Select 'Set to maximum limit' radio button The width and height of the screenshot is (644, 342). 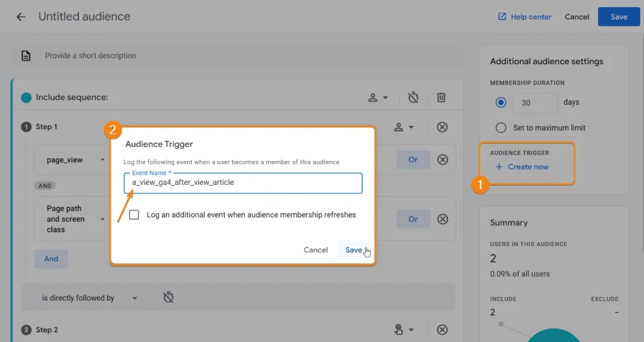pos(501,127)
